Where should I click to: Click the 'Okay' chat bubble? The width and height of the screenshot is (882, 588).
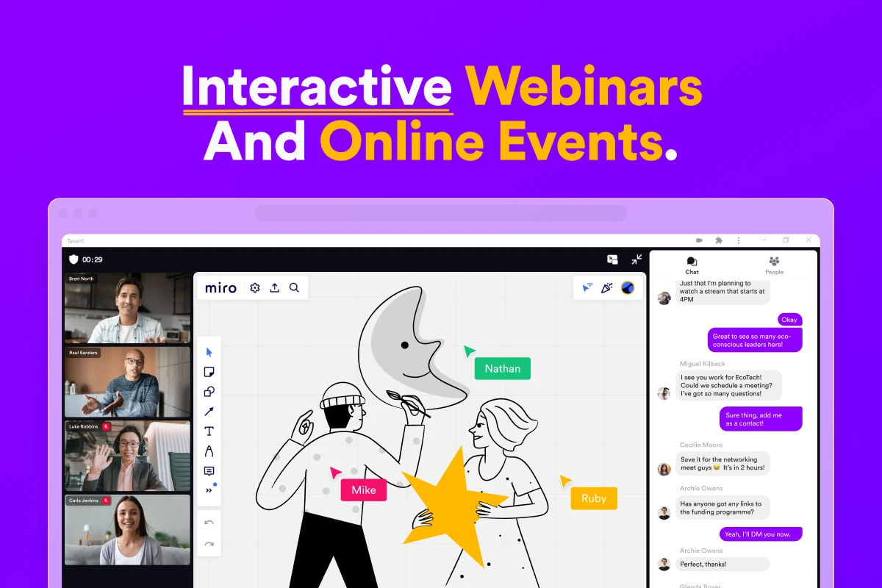pos(789,320)
